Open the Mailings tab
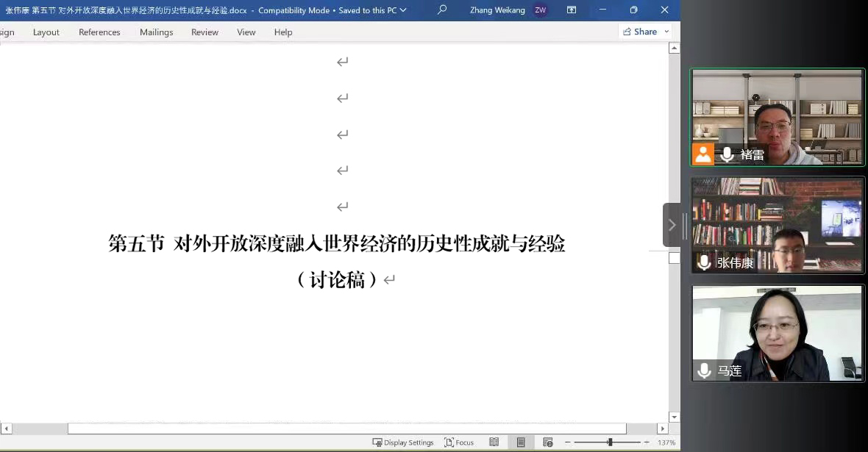 click(156, 32)
